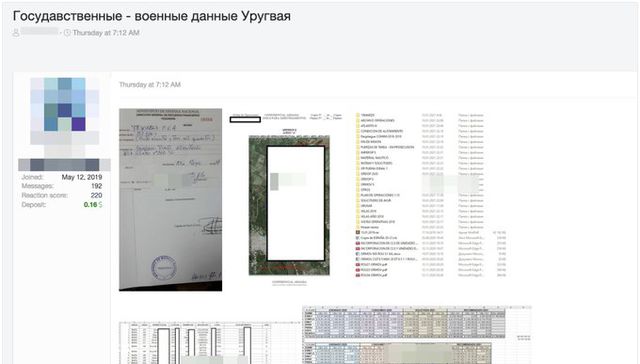Click the green dollar sign next to Deposit
Screen dimensions: 640x364
coord(100,204)
